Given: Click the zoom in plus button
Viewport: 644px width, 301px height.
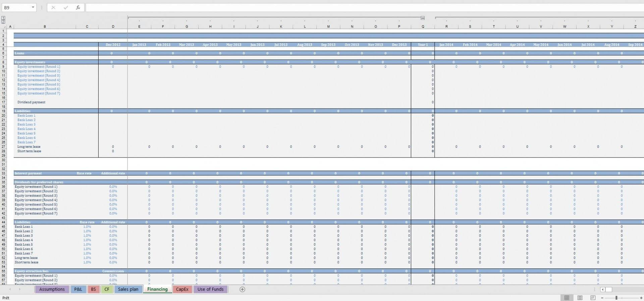Looking at the screenshot, I should 641,298.
